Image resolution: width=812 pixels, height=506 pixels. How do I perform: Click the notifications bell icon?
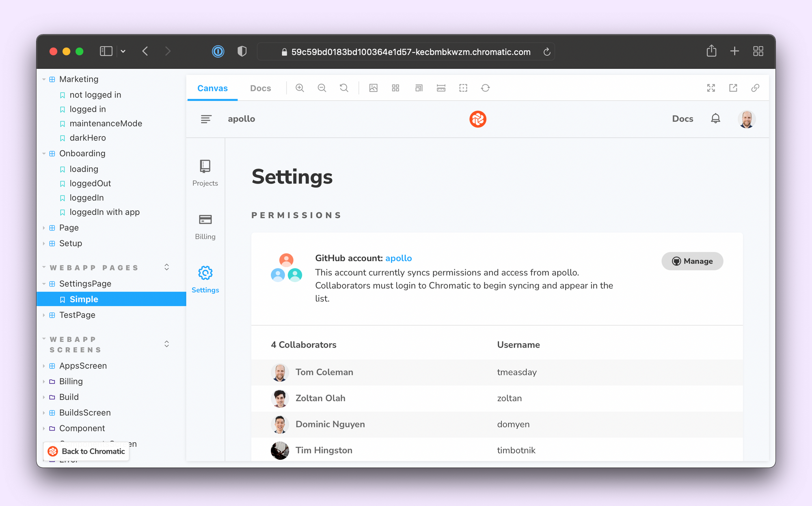pos(715,119)
